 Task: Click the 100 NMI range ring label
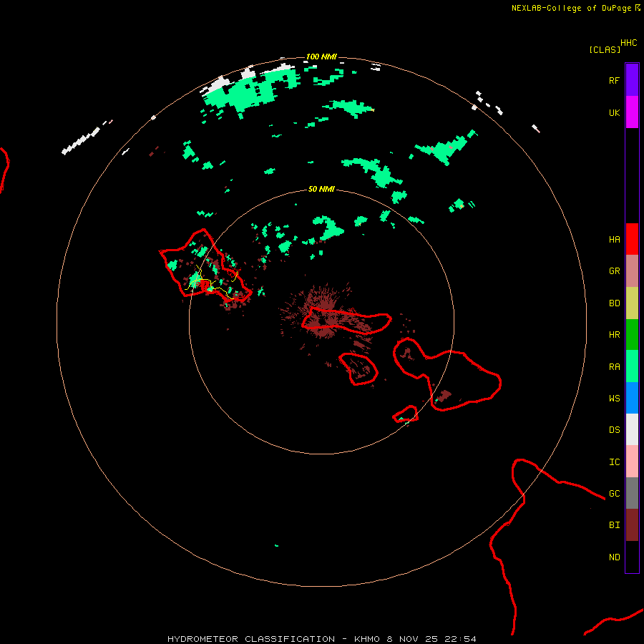[321, 57]
